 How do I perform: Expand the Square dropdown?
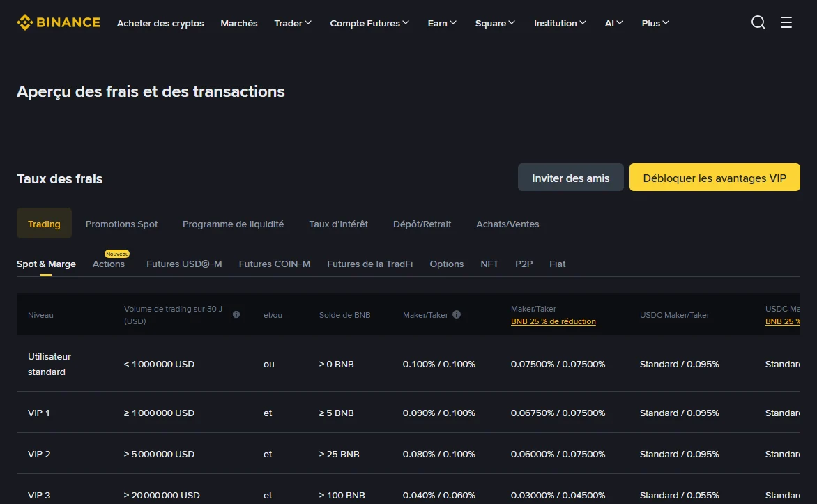coord(495,23)
